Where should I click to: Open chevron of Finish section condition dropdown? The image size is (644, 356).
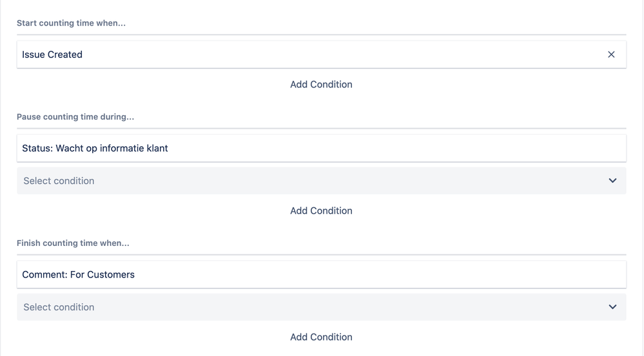click(612, 307)
